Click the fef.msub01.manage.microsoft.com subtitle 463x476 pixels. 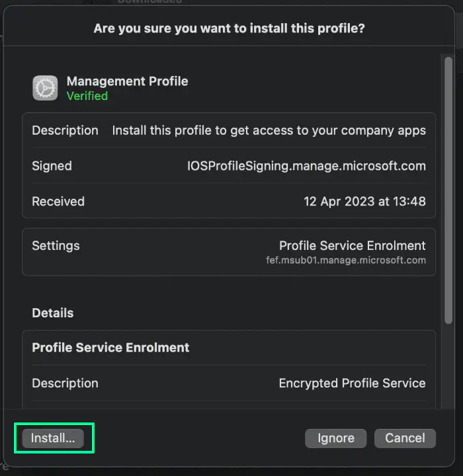[345, 260]
